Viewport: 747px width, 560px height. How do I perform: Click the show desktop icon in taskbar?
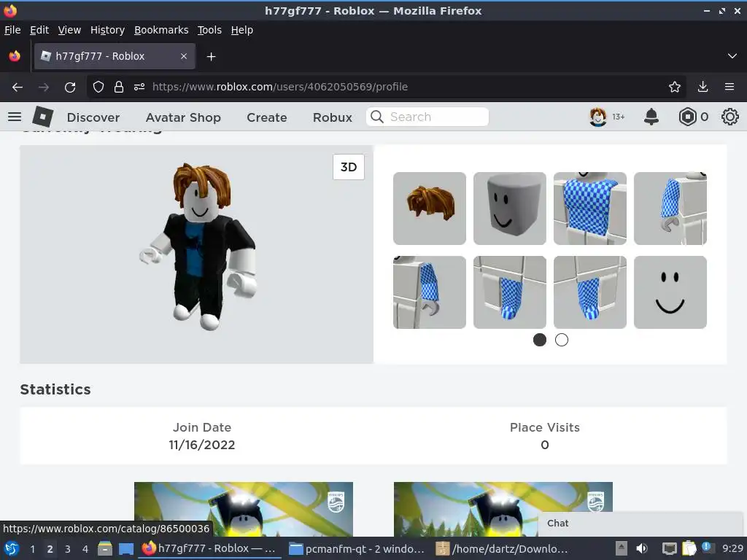pyautogui.click(x=126, y=548)
